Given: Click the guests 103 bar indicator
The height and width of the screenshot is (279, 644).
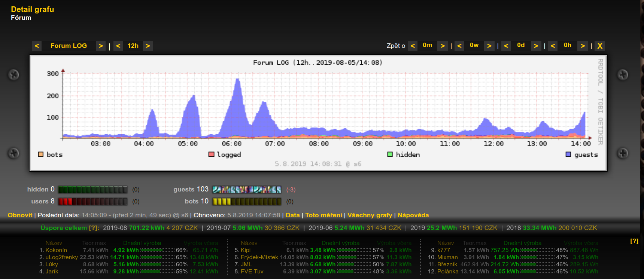Looking at the screenshot, I should (x=246, y=190).
